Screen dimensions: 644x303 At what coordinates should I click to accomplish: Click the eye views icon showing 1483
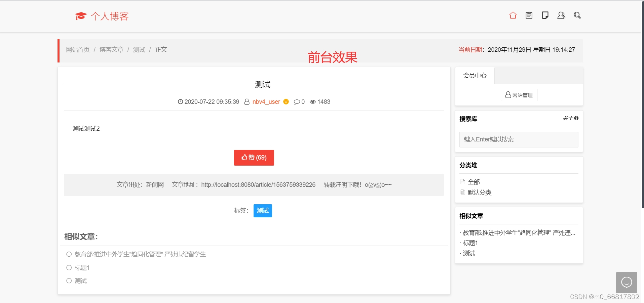(313, 102)
